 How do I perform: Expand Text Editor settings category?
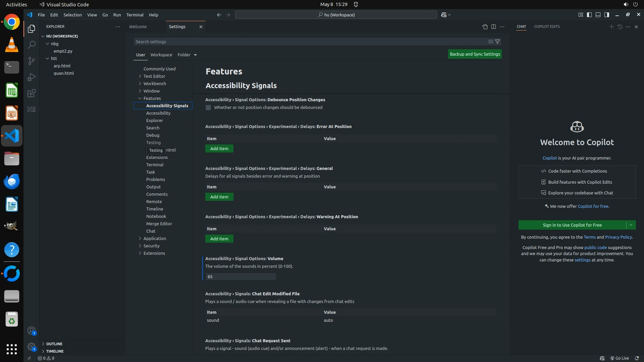click(x=140, y=76)
